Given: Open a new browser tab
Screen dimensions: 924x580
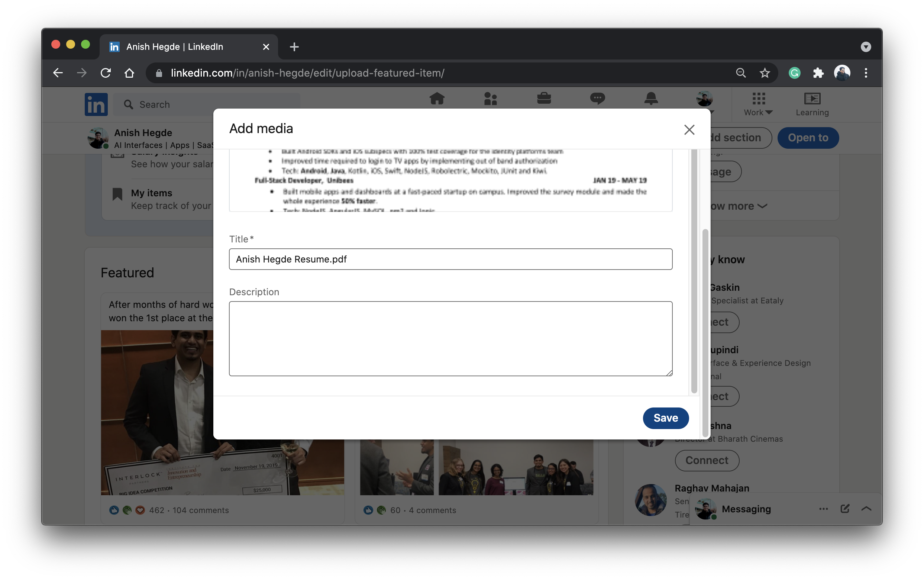Looking at the screenshot, I should pos(294,47).
